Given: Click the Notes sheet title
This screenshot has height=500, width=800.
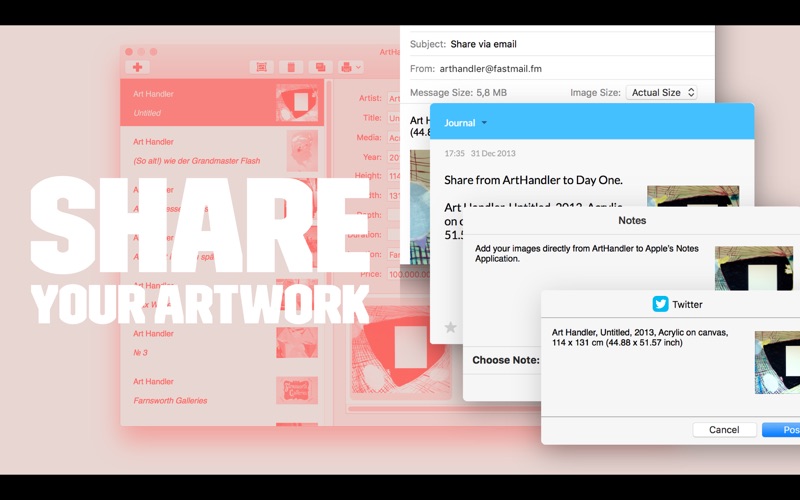Looking at the screenshot, I should (x=632, y=220).
